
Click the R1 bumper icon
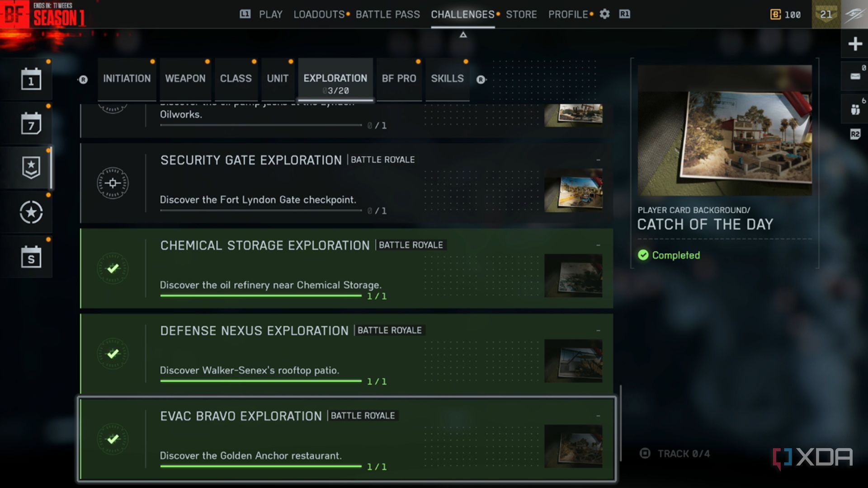point(624,14)
